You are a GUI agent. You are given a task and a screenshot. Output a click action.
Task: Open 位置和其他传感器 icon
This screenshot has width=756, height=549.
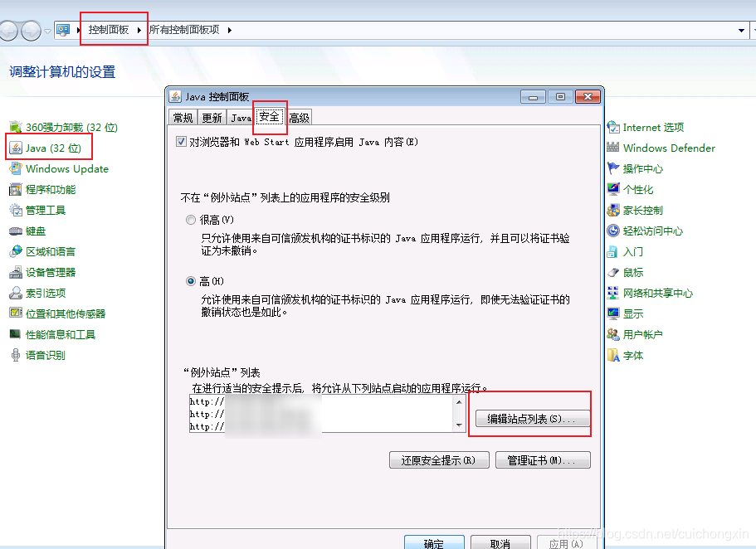(16, 313)
